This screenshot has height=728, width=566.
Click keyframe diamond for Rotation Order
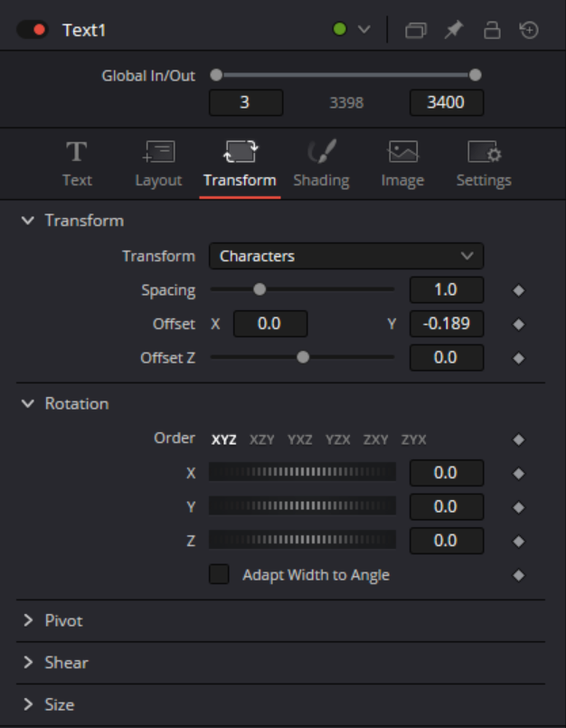518,440
